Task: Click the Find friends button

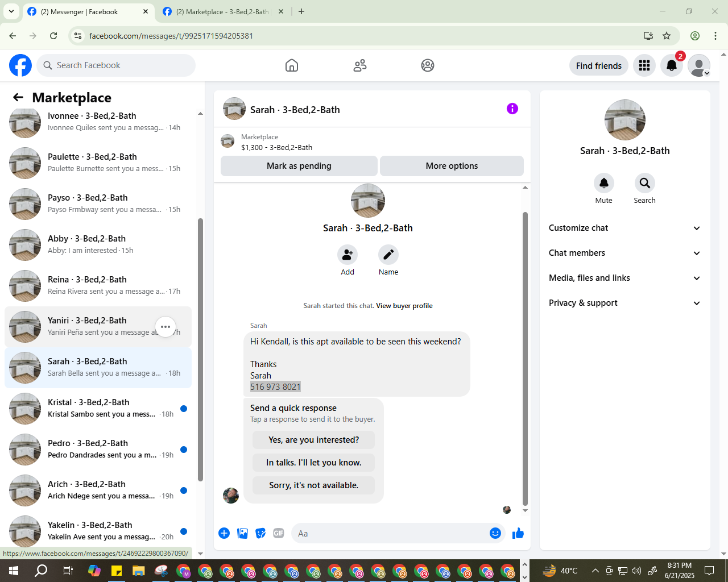Action: [x=599, y=65]
